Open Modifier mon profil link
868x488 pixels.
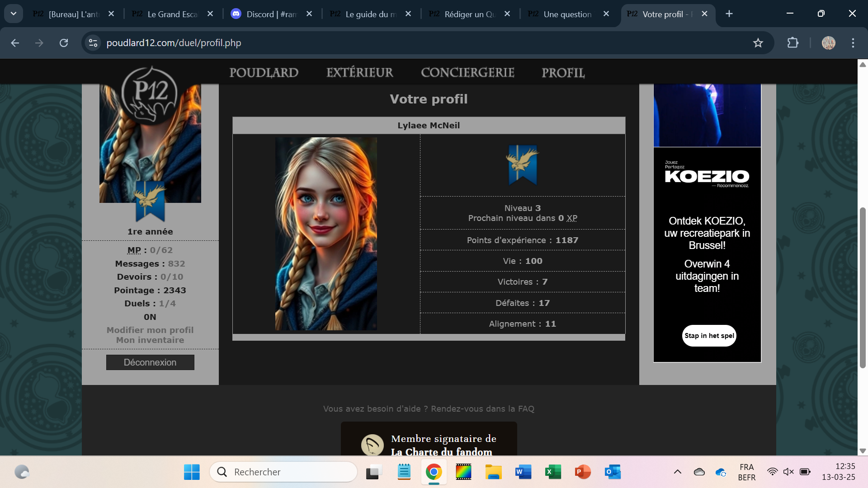coord(150,330)
